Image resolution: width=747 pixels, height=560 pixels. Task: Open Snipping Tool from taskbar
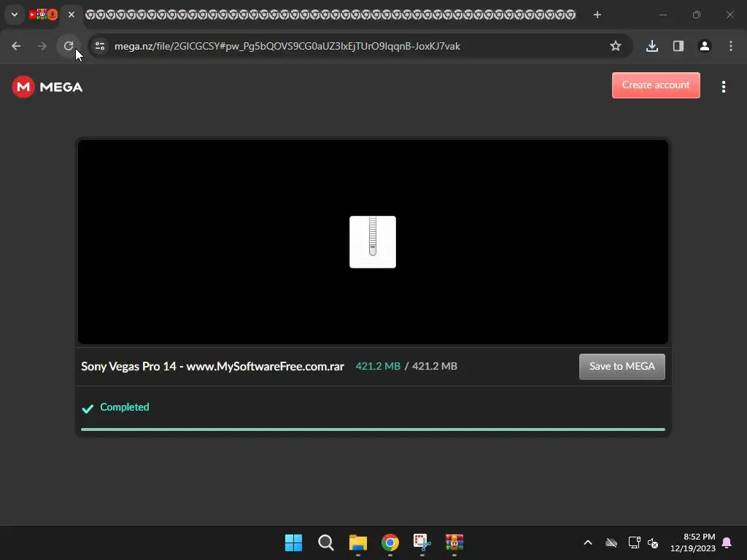(x=422, y=542)
